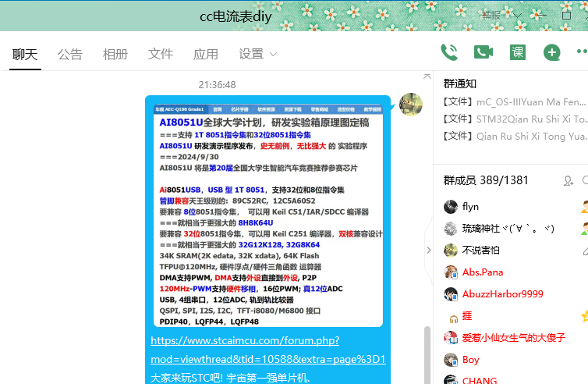
Task: Click the timestamp 21:36:48
Action: (x=217, y=85)
